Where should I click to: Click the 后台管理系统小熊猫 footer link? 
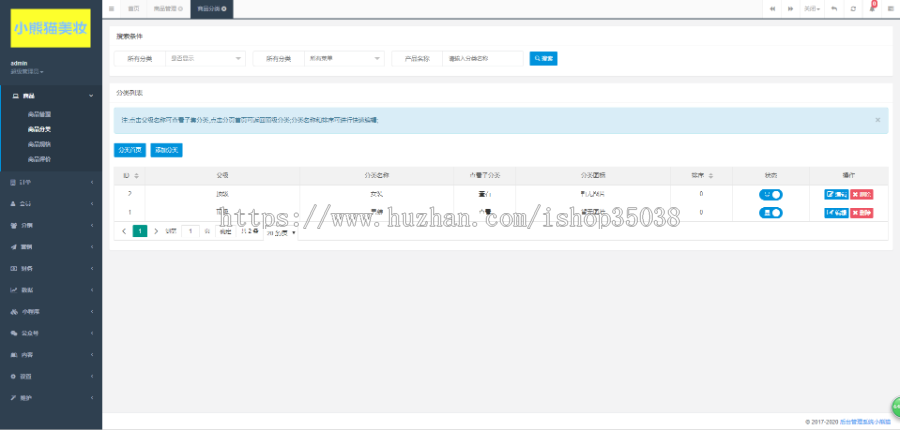point(866,422)
